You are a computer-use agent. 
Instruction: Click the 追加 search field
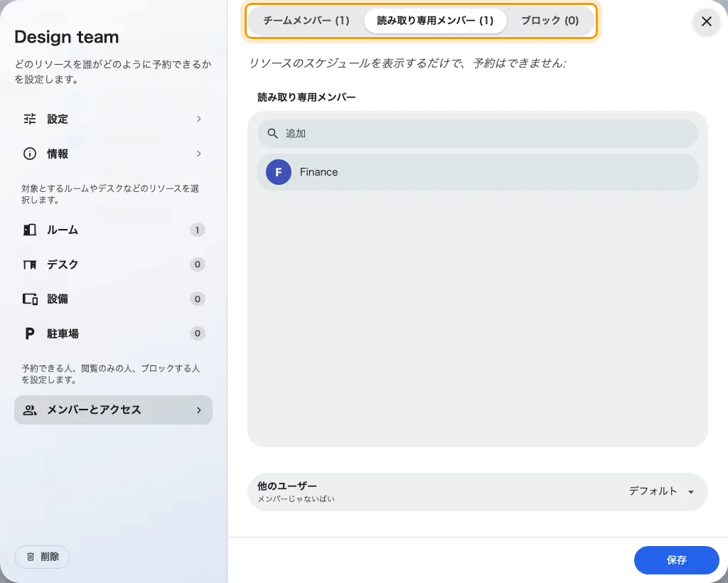click(x=477, y=134)
